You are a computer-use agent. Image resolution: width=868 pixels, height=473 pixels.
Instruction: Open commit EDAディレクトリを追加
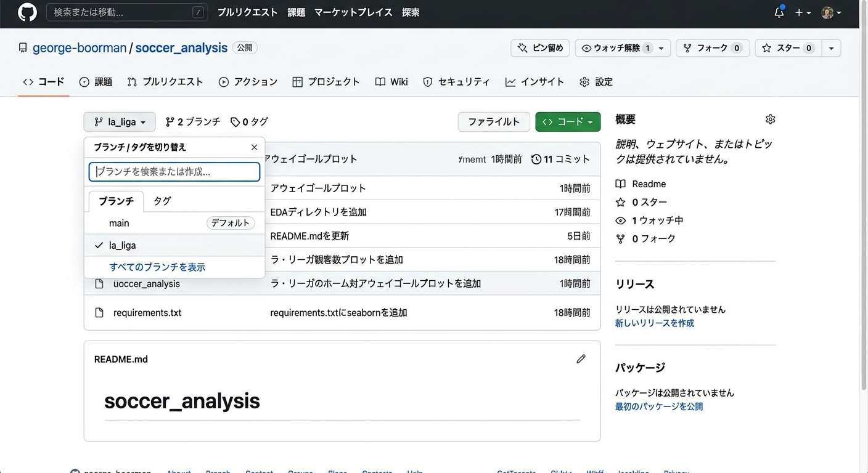[x=319, y=212]
